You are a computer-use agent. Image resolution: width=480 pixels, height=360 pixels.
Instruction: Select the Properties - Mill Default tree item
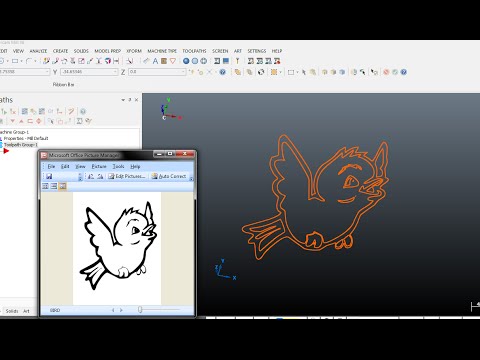26,138
